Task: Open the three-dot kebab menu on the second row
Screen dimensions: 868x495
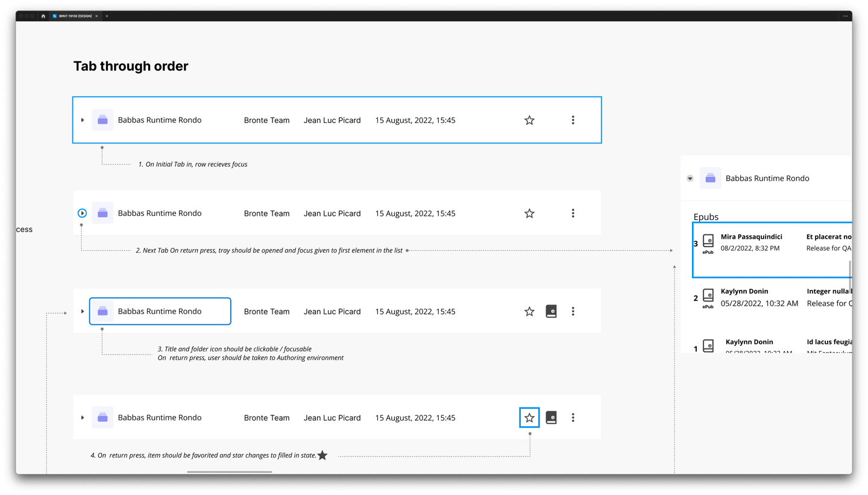Action: pos(573,213)
